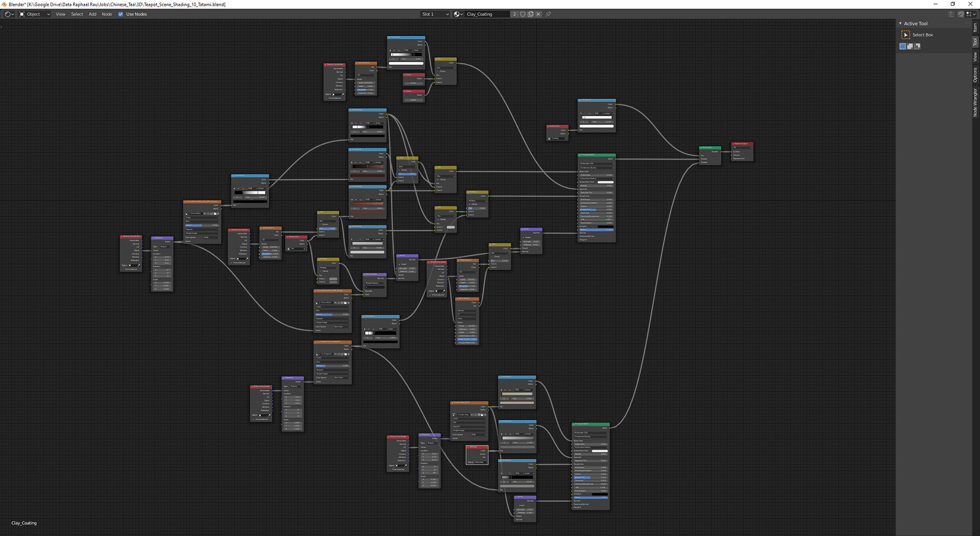This screenshot has width=980, height=536.
Task: Switch to the Node Wrangler sidebar tab
Action: click(975, 102)
